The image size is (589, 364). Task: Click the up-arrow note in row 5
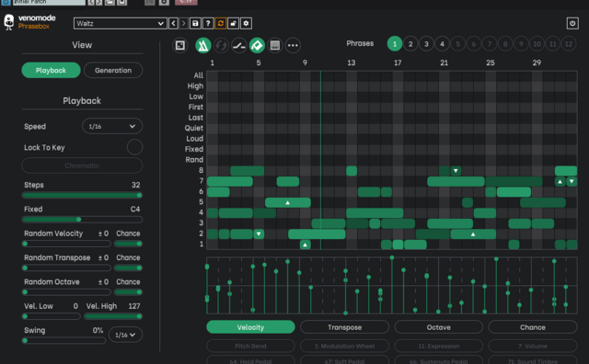pos(288,202)
